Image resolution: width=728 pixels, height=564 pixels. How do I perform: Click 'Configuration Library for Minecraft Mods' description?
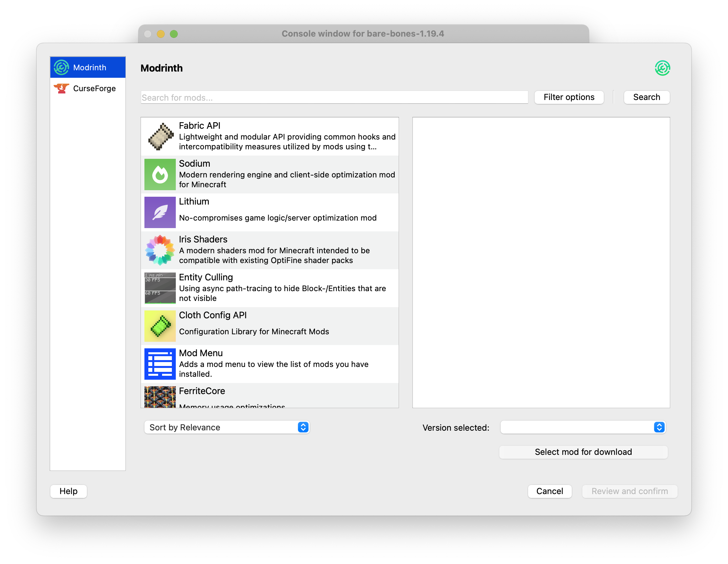click(254, 332)
